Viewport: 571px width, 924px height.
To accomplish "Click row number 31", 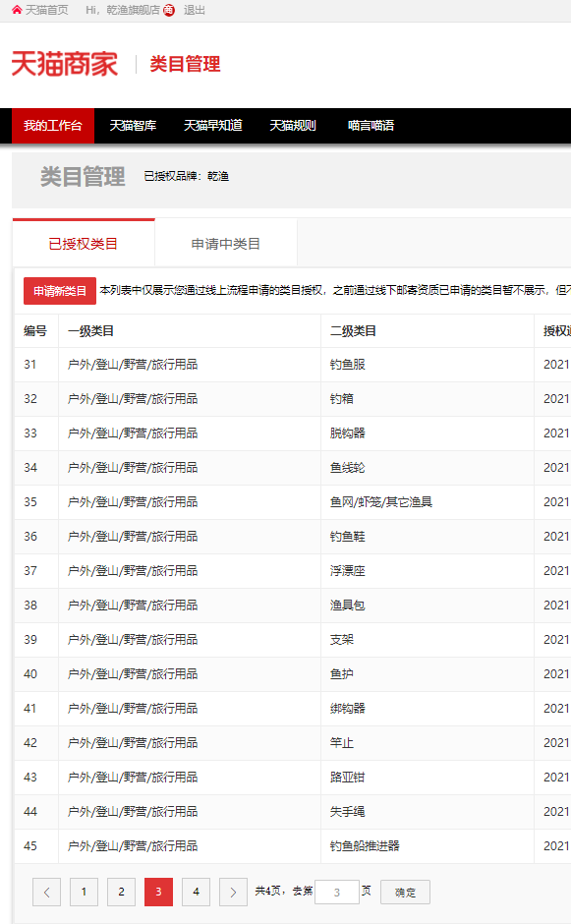I will tap(30, 365).
